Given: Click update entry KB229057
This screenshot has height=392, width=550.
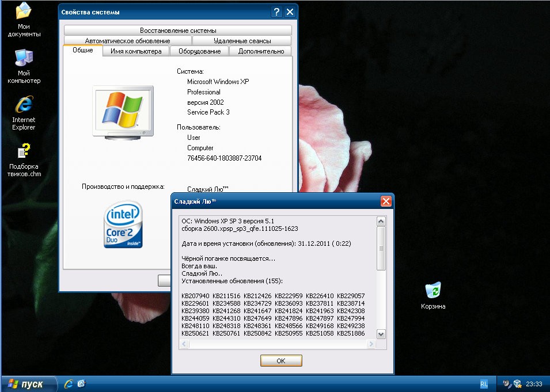Looking at the screenshot, I should click(351, 296).
